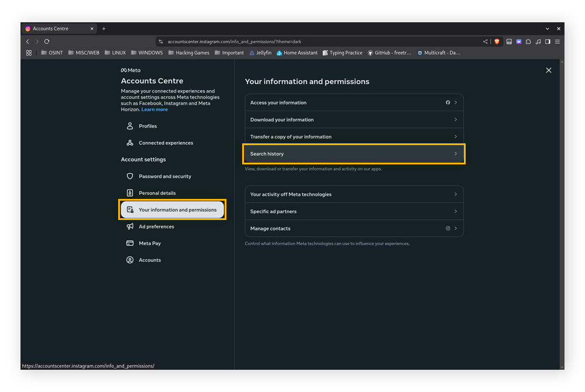
Task: Click the browser forward arrow
Action: point(37,42)
